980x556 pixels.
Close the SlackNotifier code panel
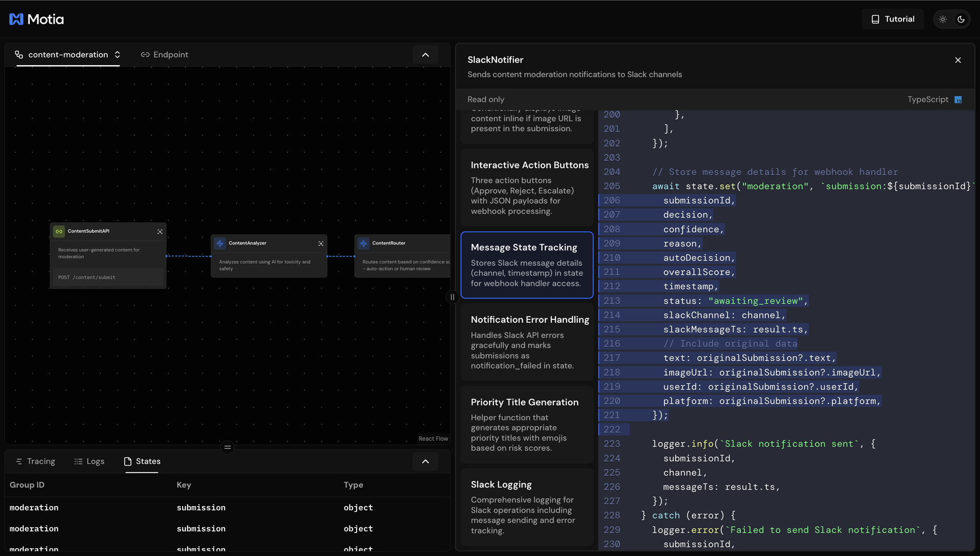coord(958,60)
